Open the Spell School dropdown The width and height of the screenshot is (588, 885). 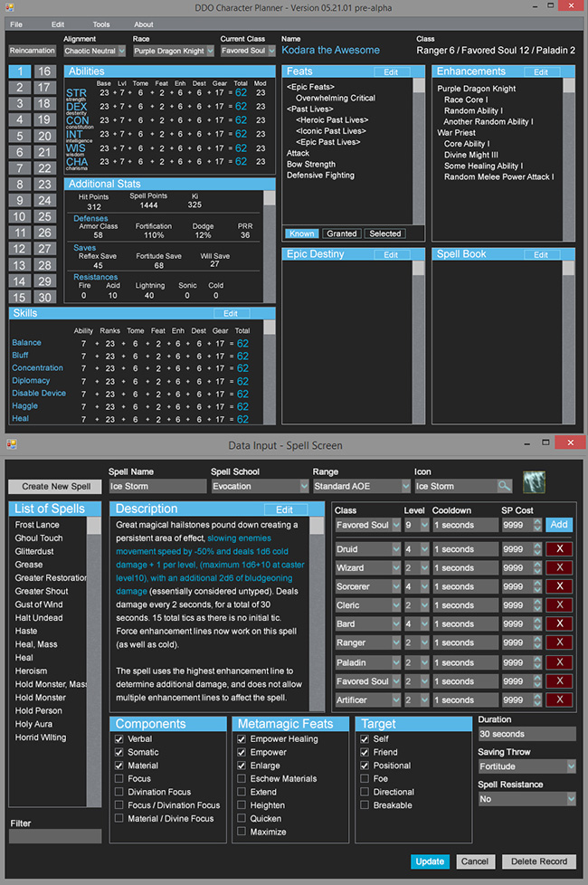[x=256, y=486]
